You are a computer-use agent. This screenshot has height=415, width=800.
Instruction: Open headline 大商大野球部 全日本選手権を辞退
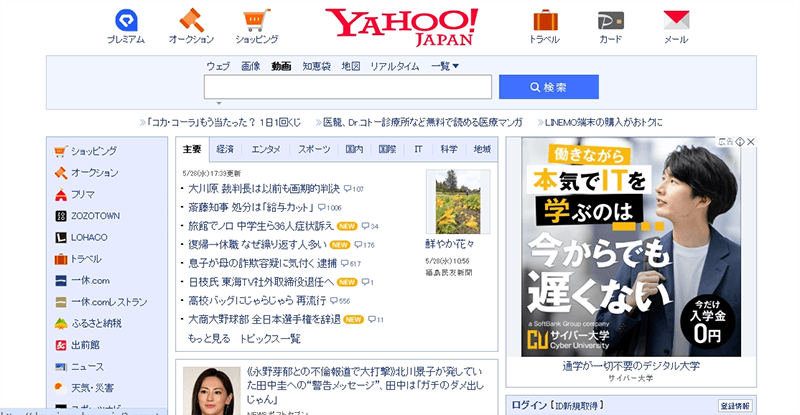click(264, 320)
